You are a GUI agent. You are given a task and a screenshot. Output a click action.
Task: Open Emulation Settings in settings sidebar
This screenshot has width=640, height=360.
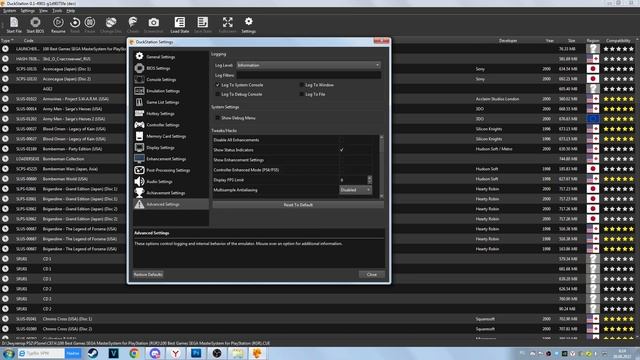[x=171, y=91]
